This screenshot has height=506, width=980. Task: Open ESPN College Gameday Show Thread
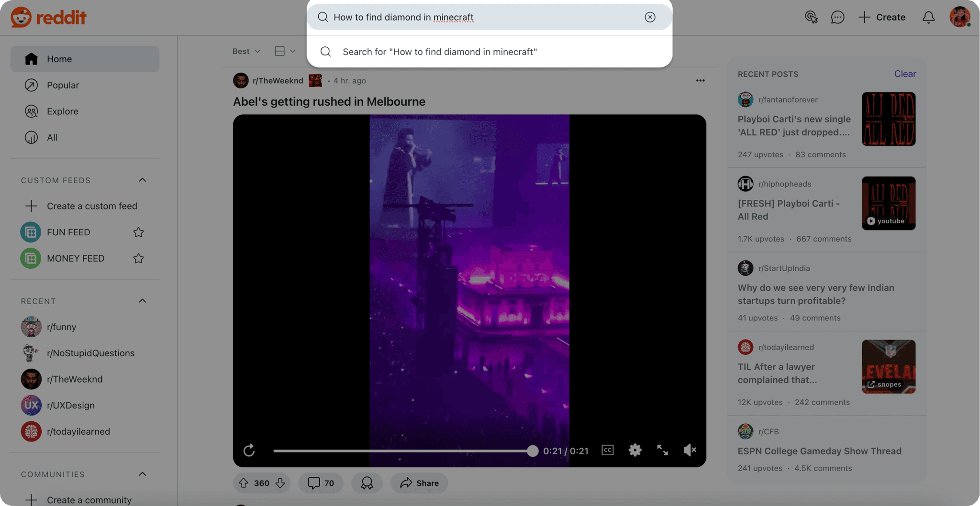[x=819, y=451]
